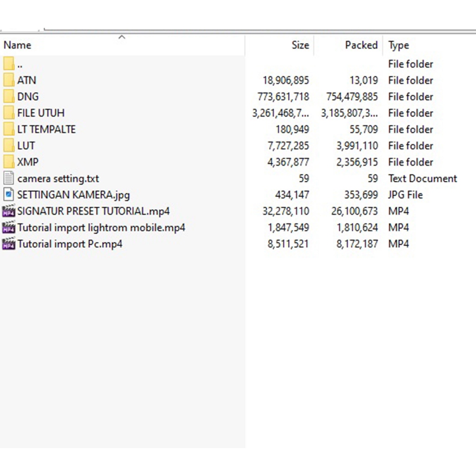Click the JPG File type entry
The image size is (476, 476).
(x=405, y=195)
